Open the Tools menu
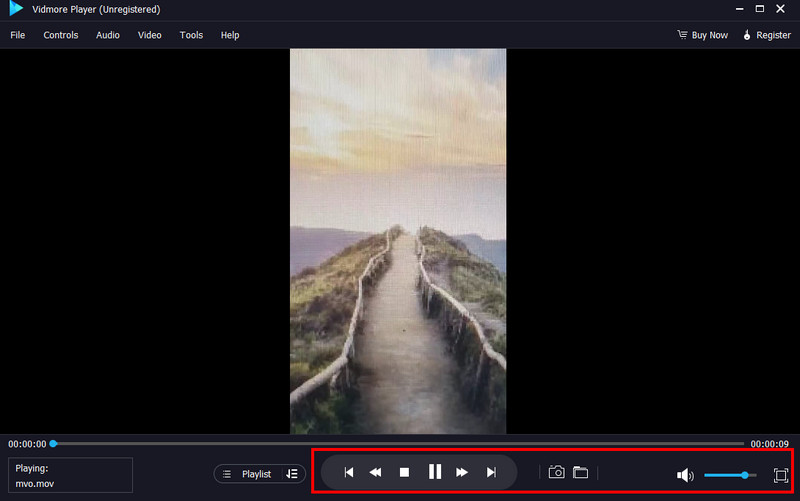Image resolution: width=800 pixels, height=501 pixels. point(191,35)
